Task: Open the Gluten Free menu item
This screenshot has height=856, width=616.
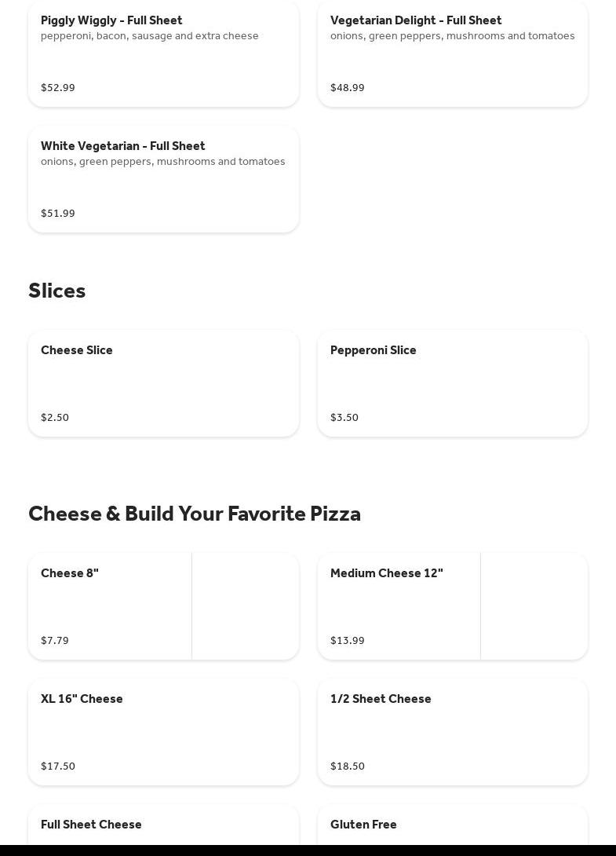Action: pos(363,825)
